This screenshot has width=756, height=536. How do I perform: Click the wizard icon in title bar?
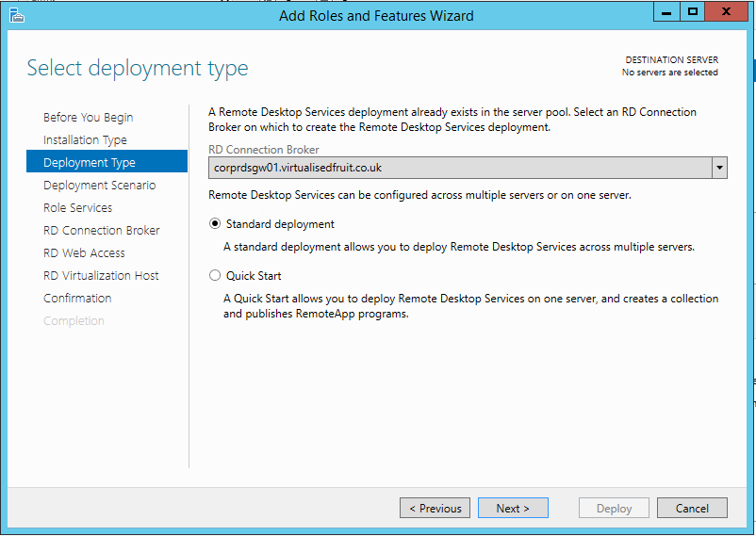(16, 15)
